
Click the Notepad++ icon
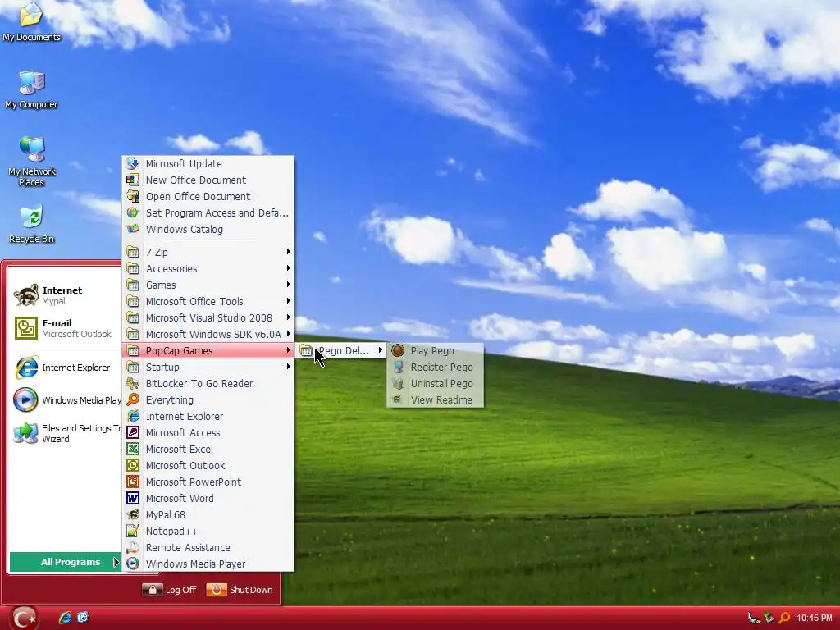click(133, 532)
